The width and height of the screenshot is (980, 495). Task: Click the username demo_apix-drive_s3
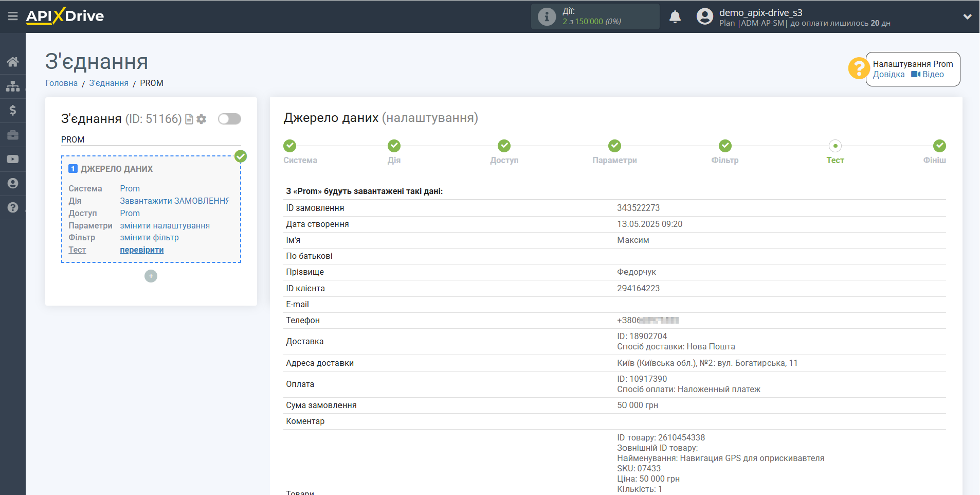tap(760, 13)
